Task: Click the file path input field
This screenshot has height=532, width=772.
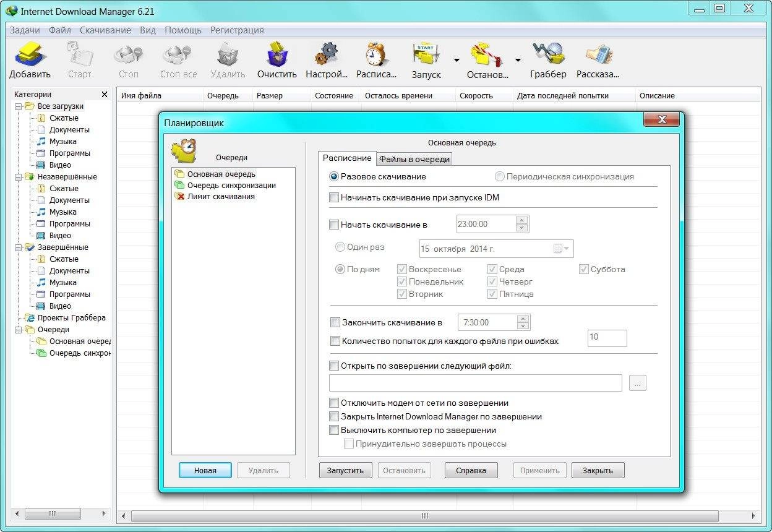Action: (x=476, y=383)
